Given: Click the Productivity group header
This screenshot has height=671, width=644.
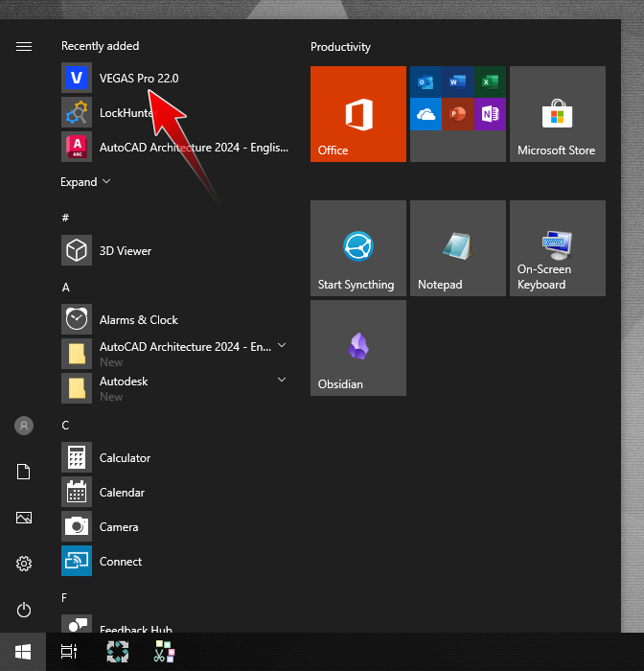Looking at the screenshot, I should point(340,47).
